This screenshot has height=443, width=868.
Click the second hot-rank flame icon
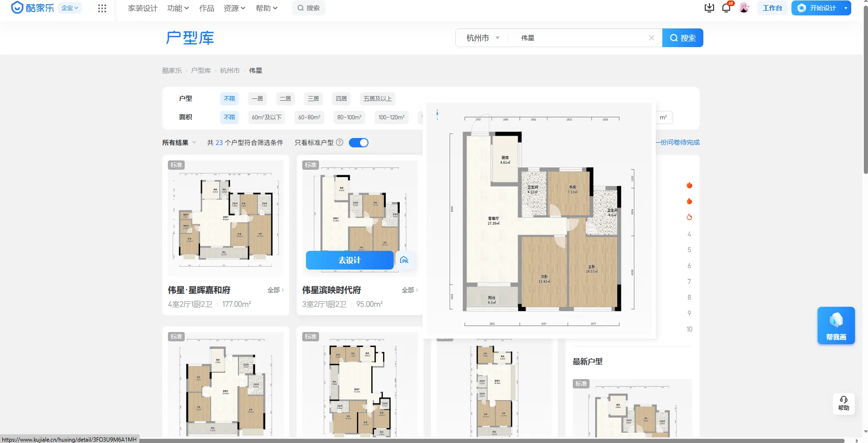coord(689,201)
